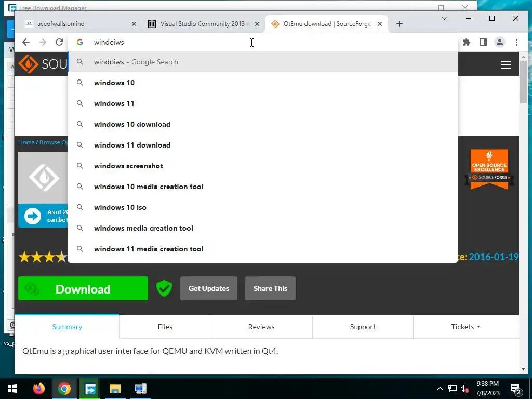Click the computer monitor icon on taskbar
Viewport: 532px width, 399px height.
(x=140, y=389)
